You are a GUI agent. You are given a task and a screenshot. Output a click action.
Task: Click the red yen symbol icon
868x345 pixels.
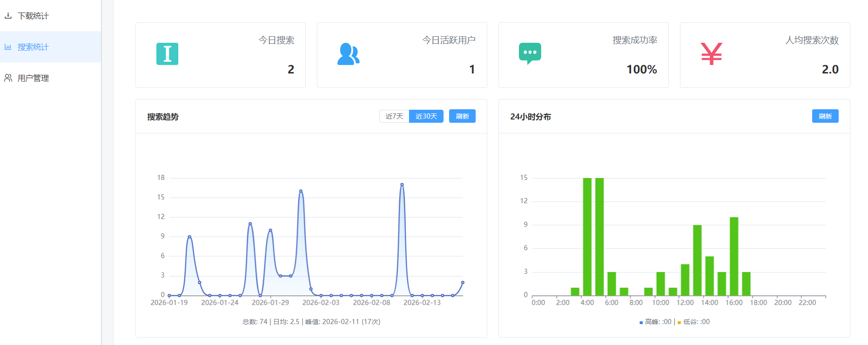[711, 54]
